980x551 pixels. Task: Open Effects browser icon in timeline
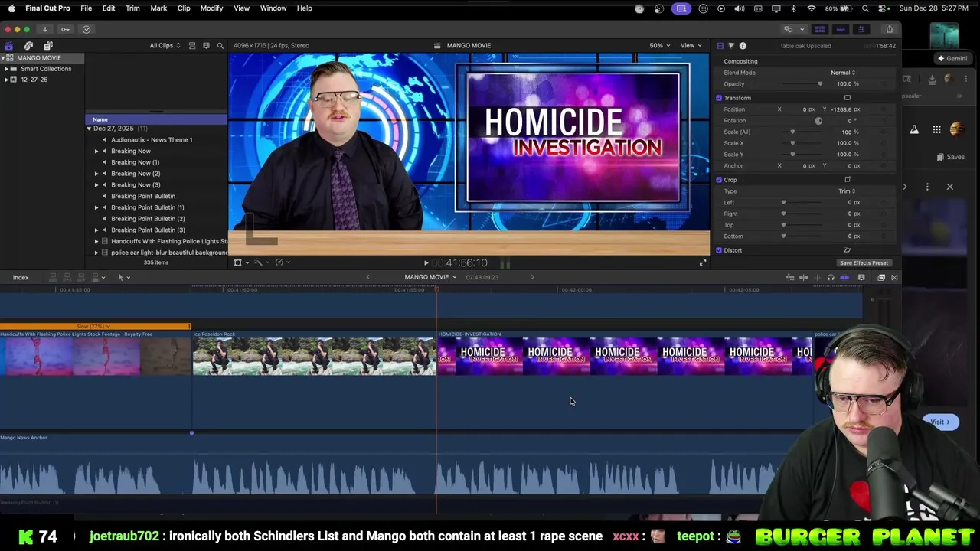click(x=881, y=277)
